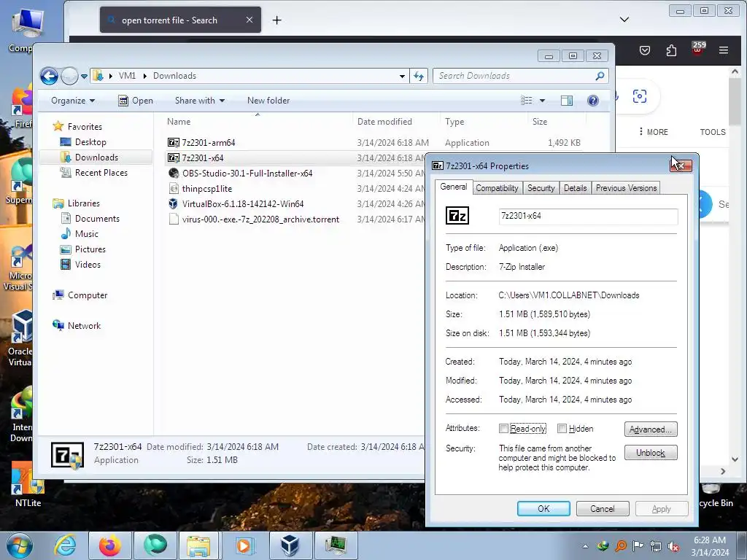The height and width of the screenshot is (560, 747).
Task: Open address bar history dropdown arrow
Action: click(402, 76)
